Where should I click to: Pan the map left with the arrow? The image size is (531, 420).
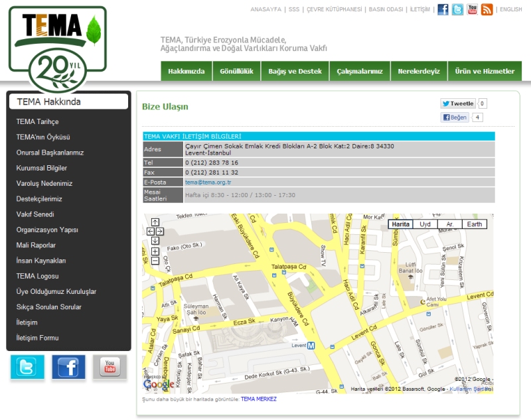click(151, 232)
